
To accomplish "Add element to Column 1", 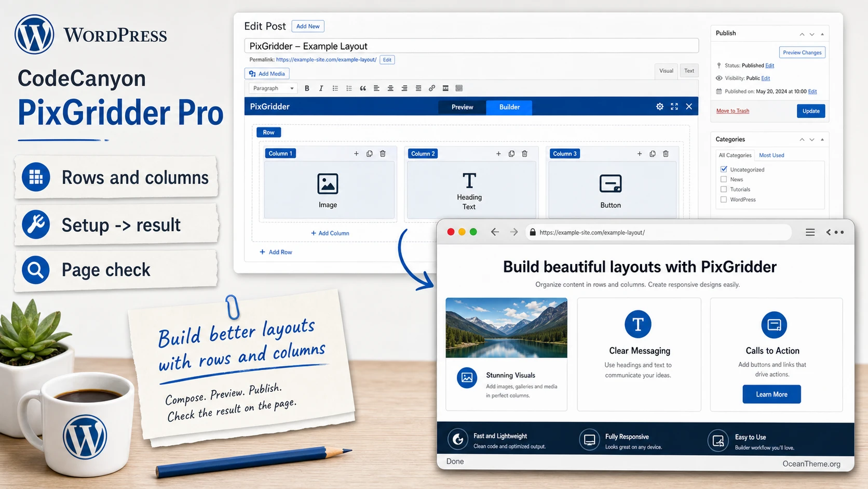I will pyautogui.click(x=356, y=154).
